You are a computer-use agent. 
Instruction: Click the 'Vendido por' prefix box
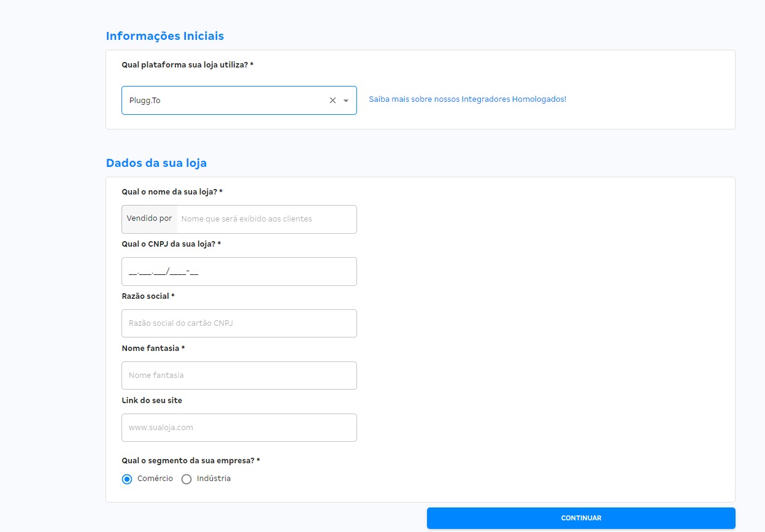(149, 219)
